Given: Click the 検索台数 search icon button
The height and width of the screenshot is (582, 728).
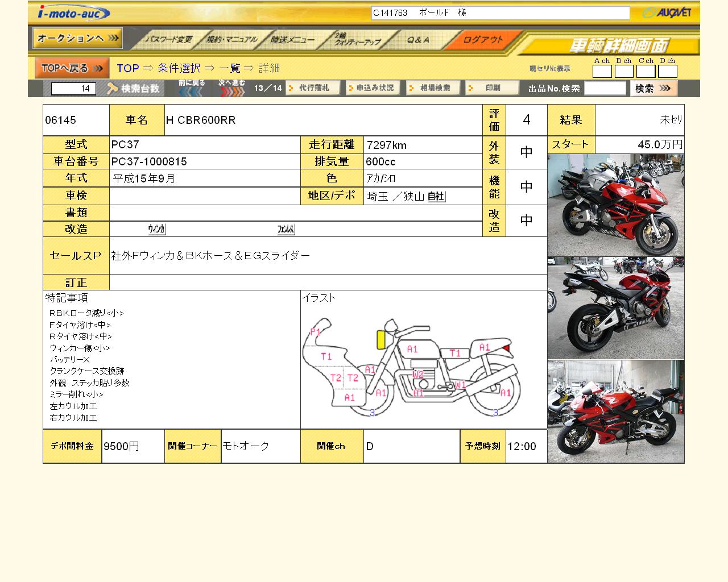Looking at the screenshot, I should [135, 88].
